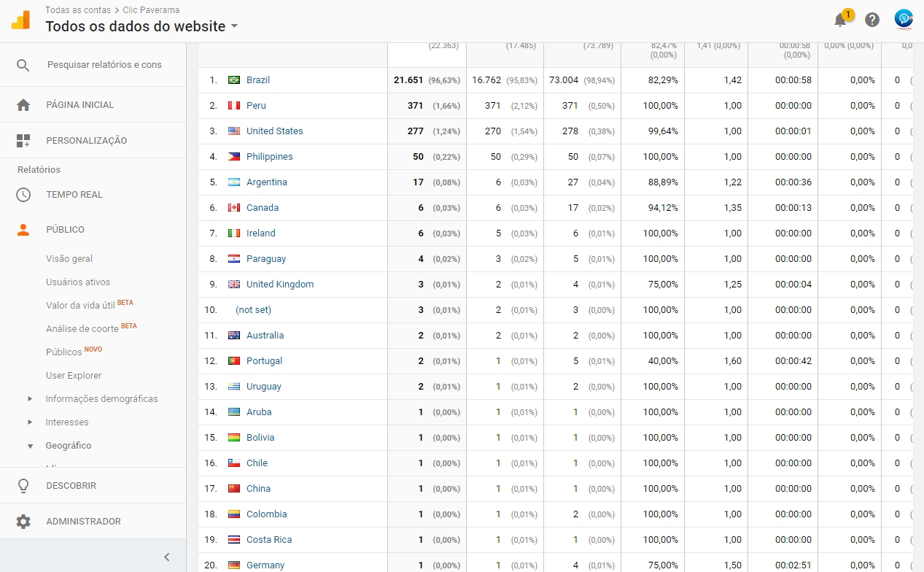This screenshot has width=924, height=572.
Task: Go to Página Inicial home icon
Action: pyautogui.click(x=23, y=105)
